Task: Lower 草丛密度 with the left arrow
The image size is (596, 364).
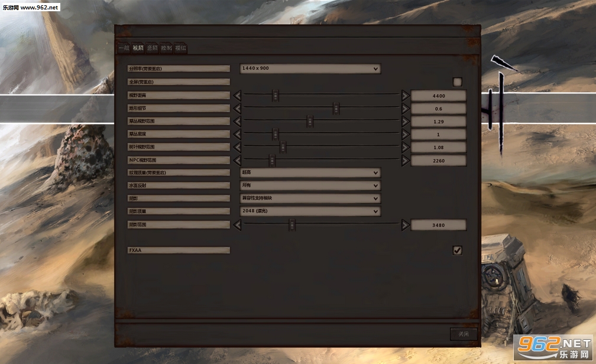Action: (237, 134)
